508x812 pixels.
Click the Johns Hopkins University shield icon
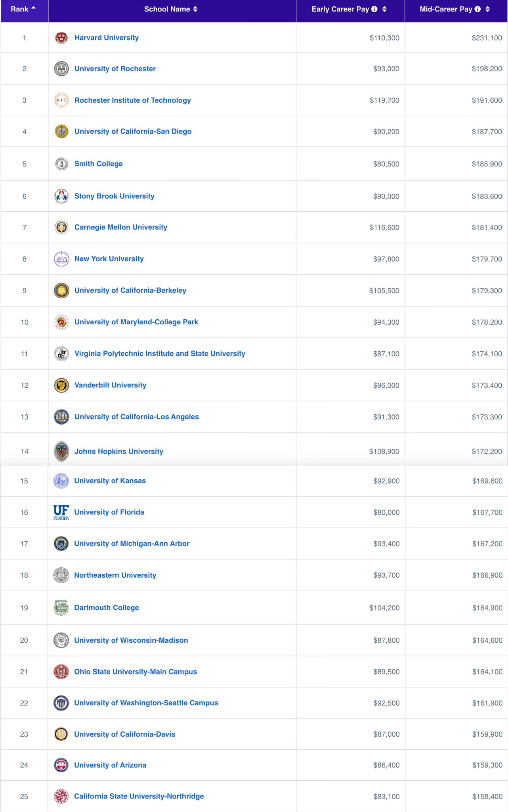pyautogui.click(x=61, y=451)
